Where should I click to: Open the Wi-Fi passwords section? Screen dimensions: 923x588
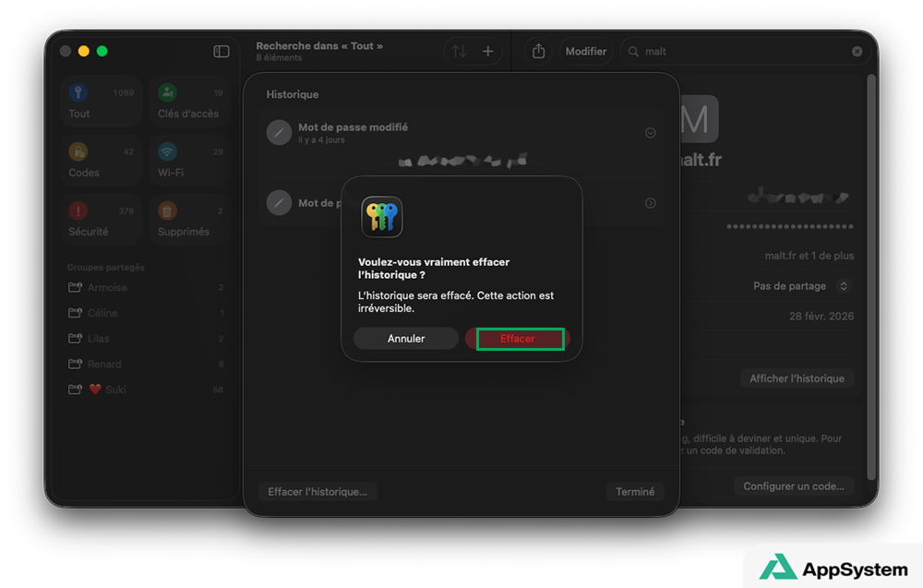pos(190,159)
